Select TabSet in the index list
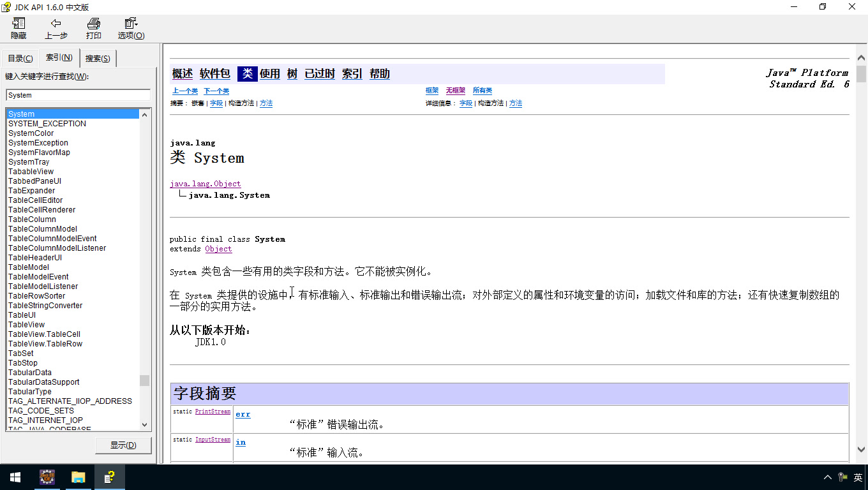868x490 pixels. pos(21,353)
